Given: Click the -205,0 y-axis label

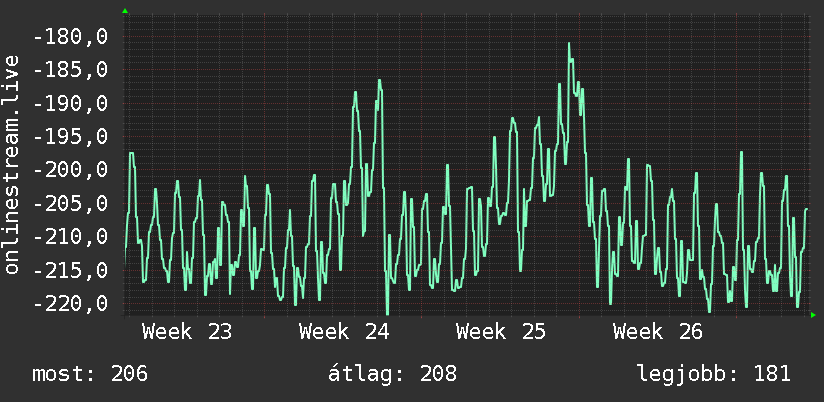Looking at the screenshot, I should 70,203.
